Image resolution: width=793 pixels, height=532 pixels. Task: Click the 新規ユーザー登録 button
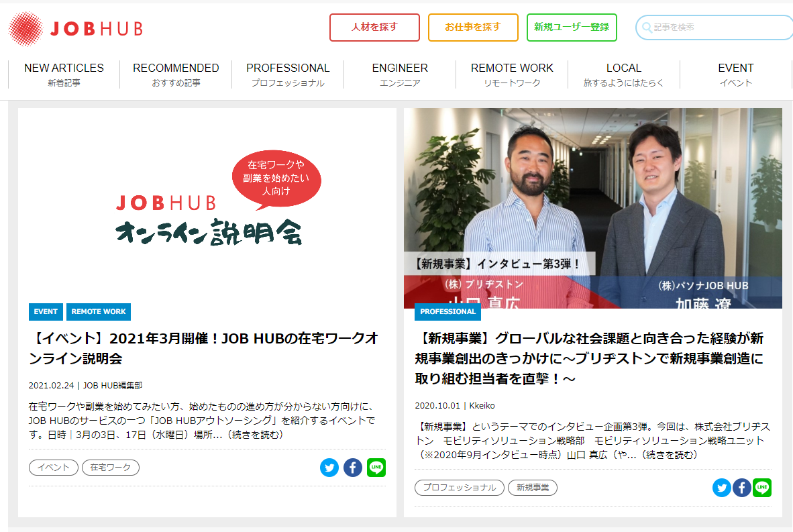click(x=572, y=28)
